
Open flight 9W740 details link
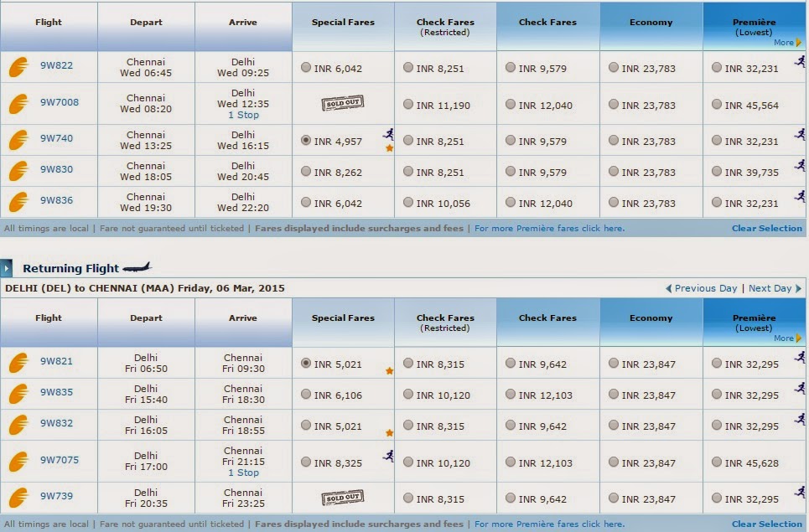coord(57,138)
